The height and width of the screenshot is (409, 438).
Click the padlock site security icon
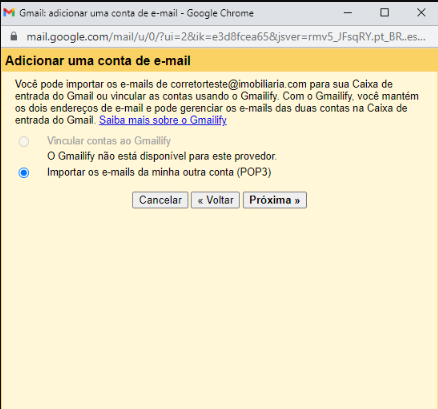click(14, 36)
